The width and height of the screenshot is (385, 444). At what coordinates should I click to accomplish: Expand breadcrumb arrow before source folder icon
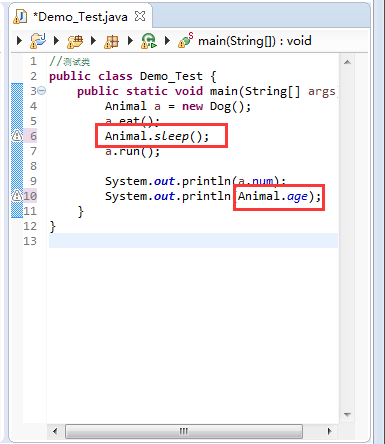click(x=56, y=41)
